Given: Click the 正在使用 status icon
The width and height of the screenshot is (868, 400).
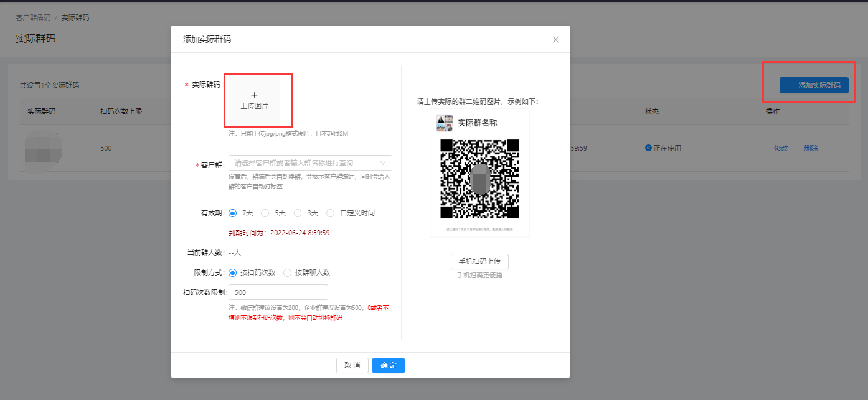Looking at the screenshot, I should [648, 148].
